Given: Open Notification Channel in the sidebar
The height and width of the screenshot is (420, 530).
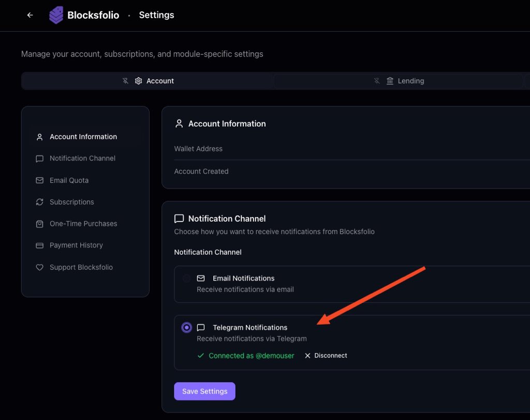Looking at the screenshot, I should tap(85, 158).
